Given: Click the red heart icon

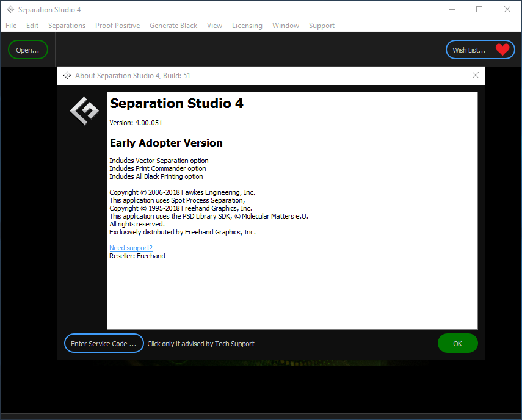Looking at the screenshot, I should point(502,49).
